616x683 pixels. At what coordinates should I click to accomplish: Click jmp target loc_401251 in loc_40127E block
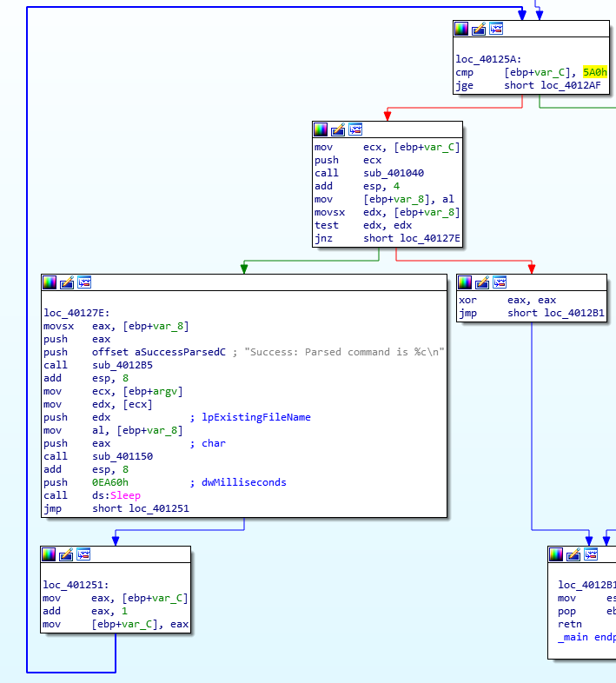[x=159, y=508]
